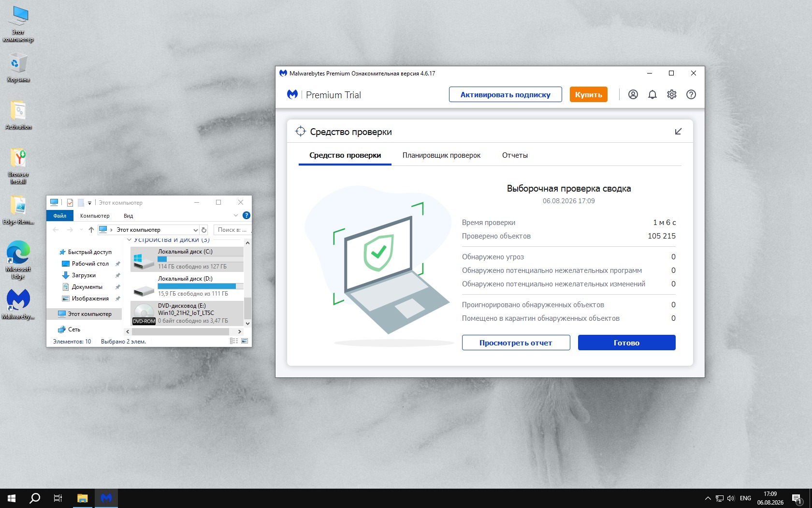The height and width of the screenshot is (508, 812).
Task: Open 'Документы' in Explorer sidebar
Action: 87,287
